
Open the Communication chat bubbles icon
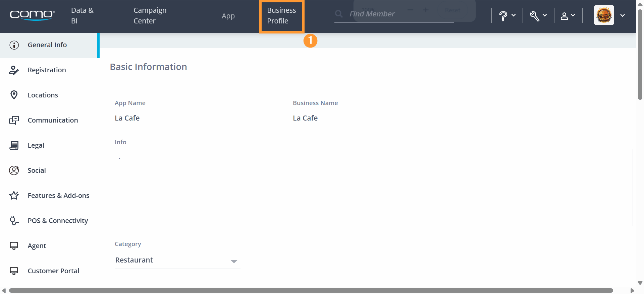point(14,120)
